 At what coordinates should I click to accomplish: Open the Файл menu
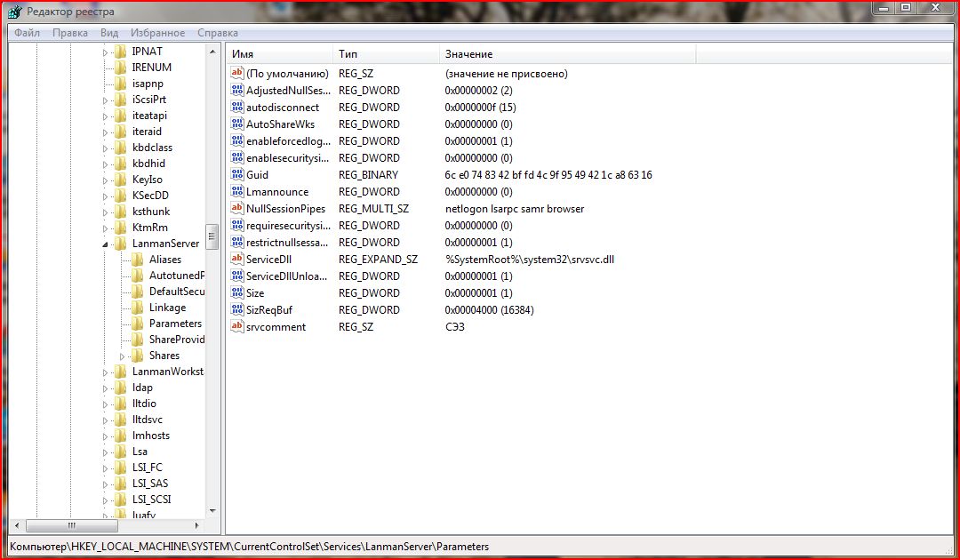(x=27, y=33)
